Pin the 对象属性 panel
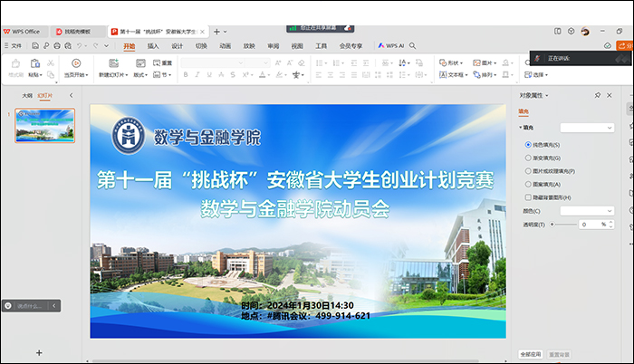 597,95
